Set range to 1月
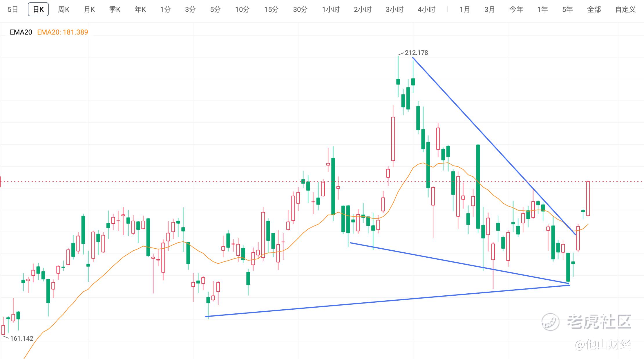The height and width of the screenshot is (359, 644). click(464, 10)
